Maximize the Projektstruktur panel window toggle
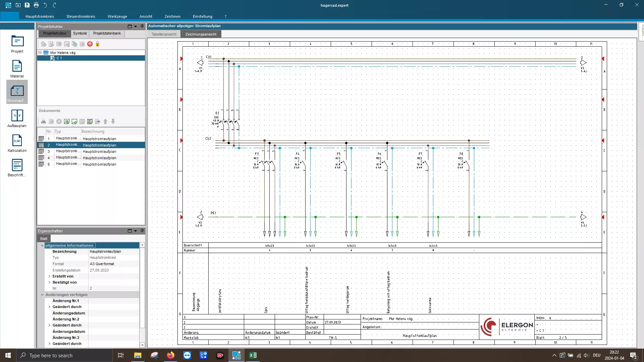 [x=130, y=26]
